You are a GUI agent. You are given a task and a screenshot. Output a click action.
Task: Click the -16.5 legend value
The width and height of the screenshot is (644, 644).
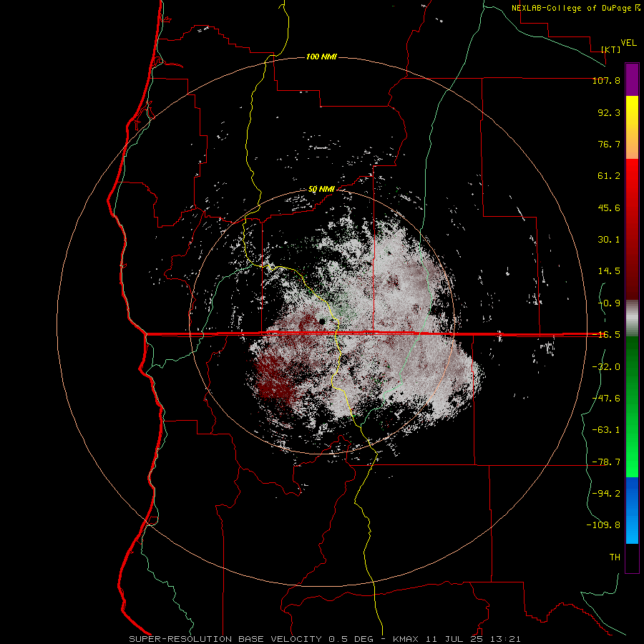pyautogui.click(x=606, y=335)
